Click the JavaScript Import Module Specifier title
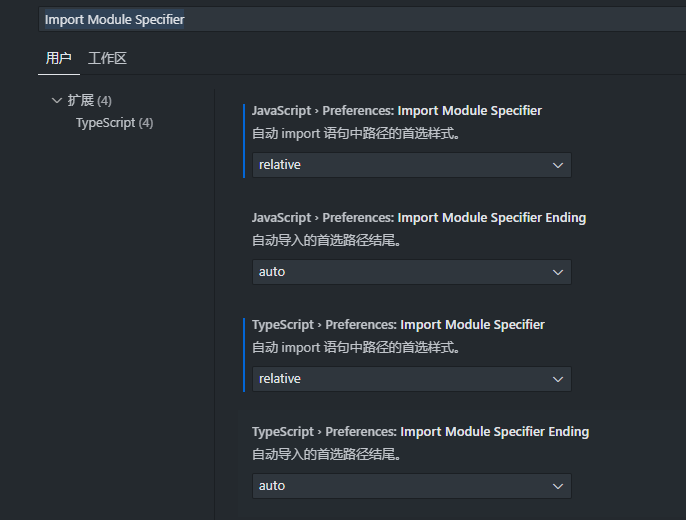 [x=396, y=111]
